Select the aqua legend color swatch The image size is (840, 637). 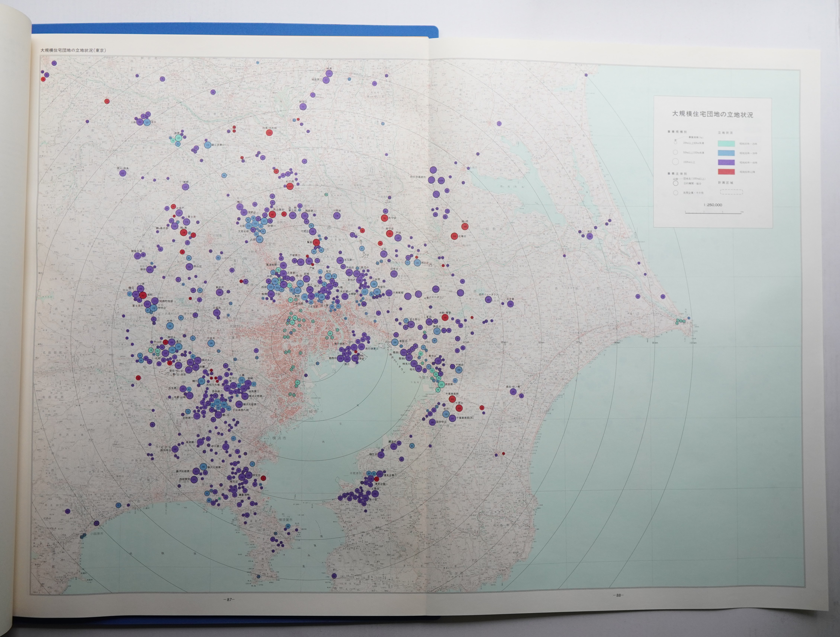pyautogui.click(x=726, y=144)
